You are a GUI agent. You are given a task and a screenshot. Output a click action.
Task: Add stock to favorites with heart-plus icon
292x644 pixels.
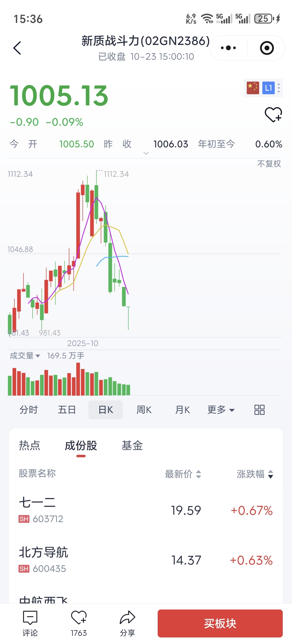[x=273, y=115]
